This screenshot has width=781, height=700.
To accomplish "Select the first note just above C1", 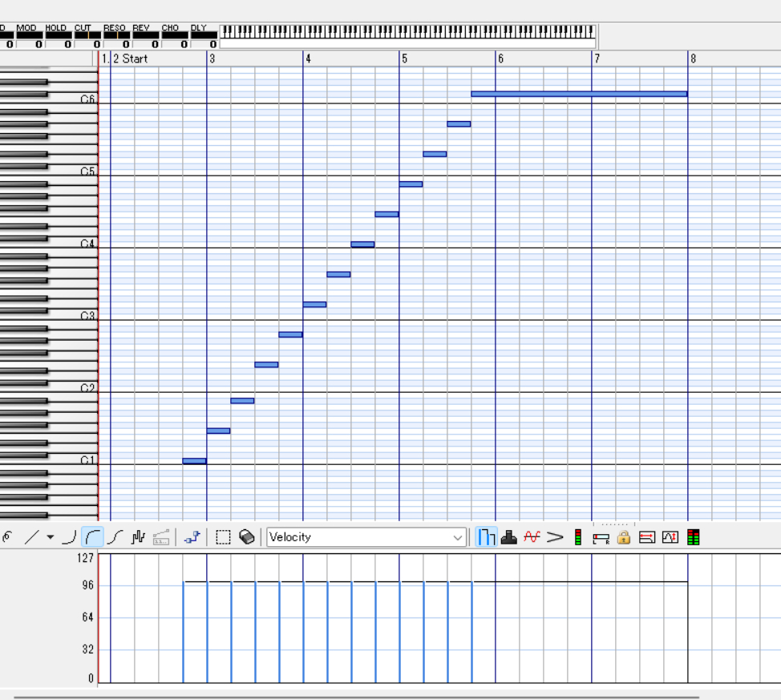I will coord(194,461).
